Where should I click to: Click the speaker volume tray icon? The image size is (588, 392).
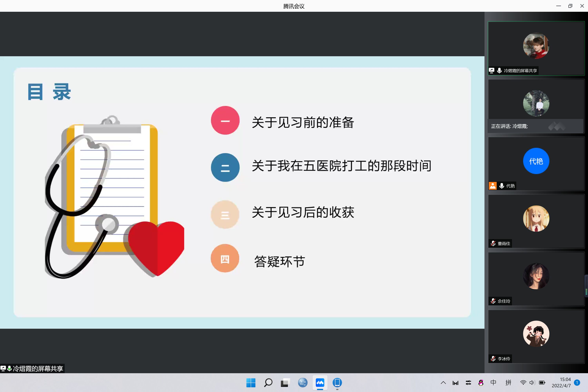[x=532, y=383]
